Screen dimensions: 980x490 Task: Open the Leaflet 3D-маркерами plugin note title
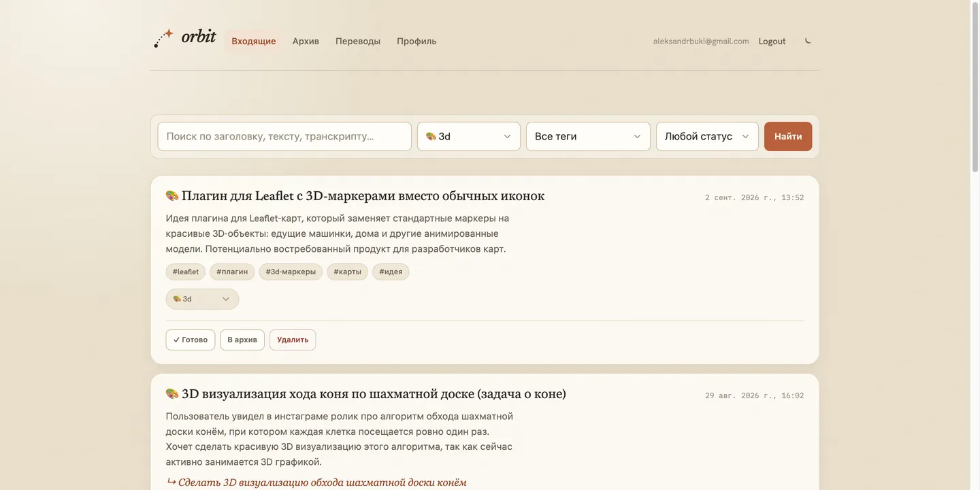363,196
